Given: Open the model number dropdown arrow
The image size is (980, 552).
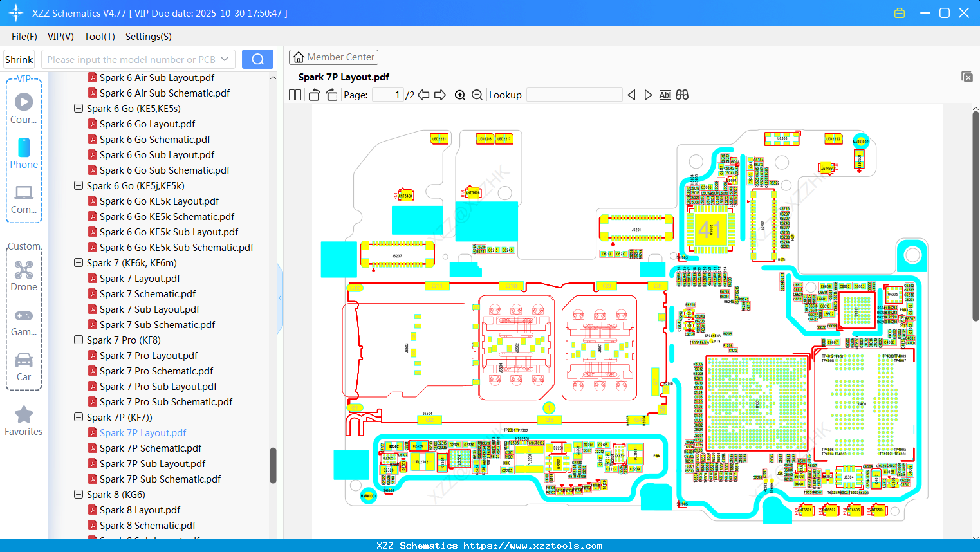Looking at the screenshot, I should [225, 59].
